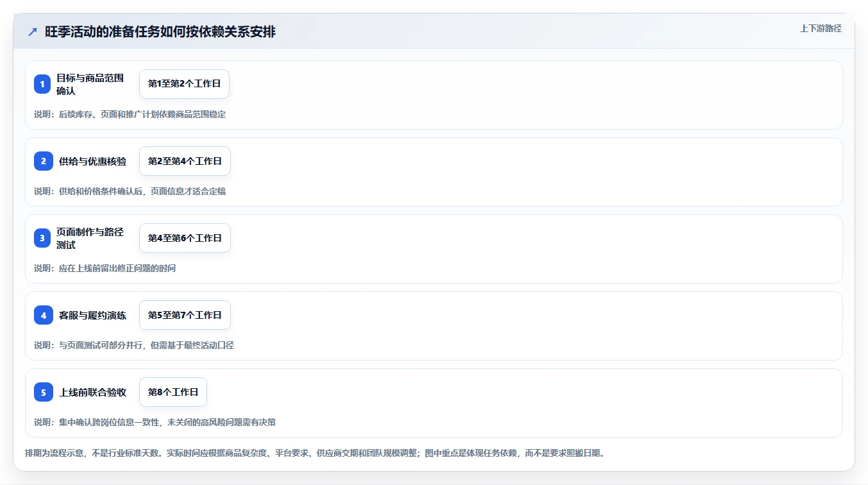
Task: Click the 第8个工作日 duration chip
Action: (x=173, y=392)
